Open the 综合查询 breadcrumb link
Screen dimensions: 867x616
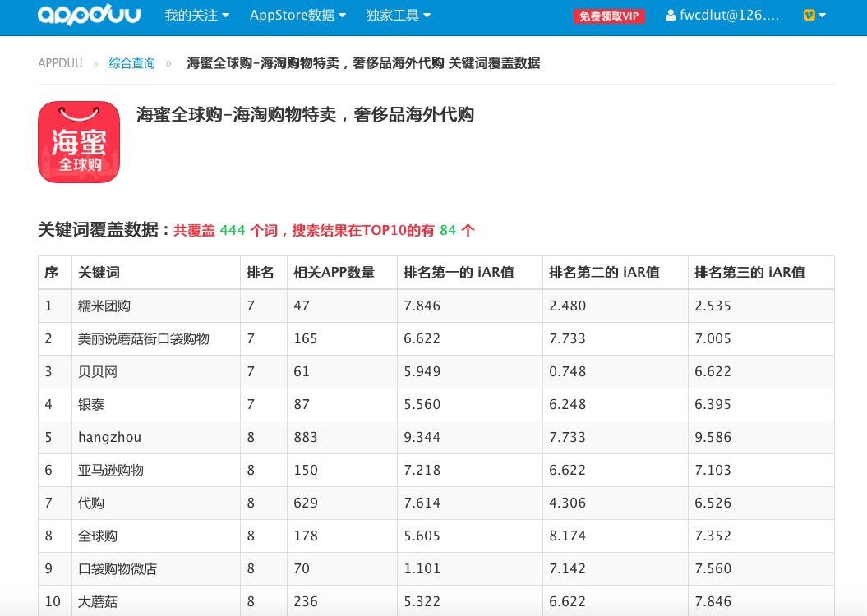[x=131, y=63]
